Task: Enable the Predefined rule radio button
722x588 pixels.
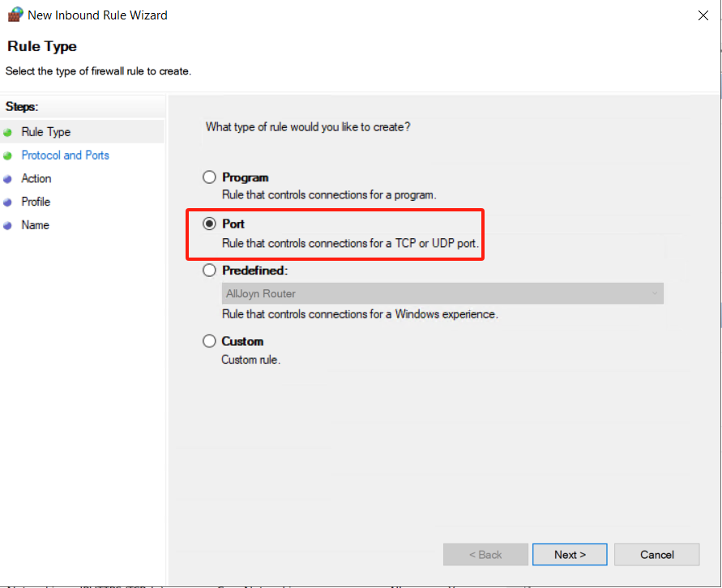Action: [x=210, y=271]
